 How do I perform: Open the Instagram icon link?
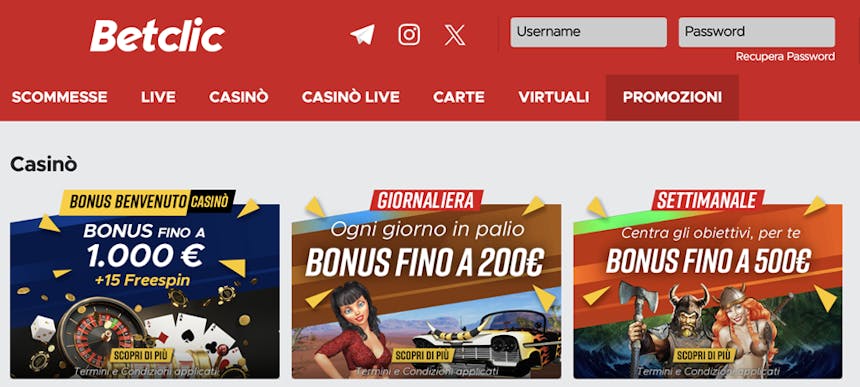409,35
